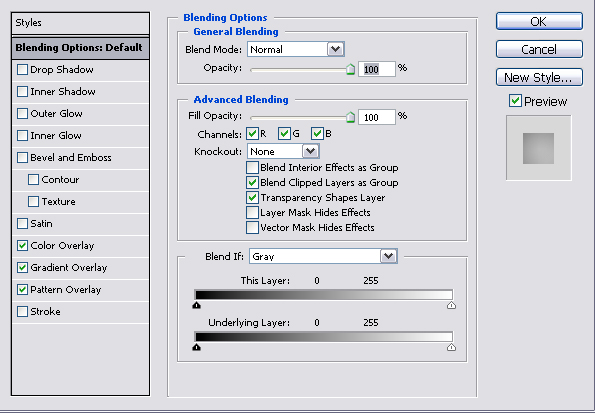Uncheck Blend Clipped Layers as Group
Viewport: 595px width, 413px height.
coord(252,183)
